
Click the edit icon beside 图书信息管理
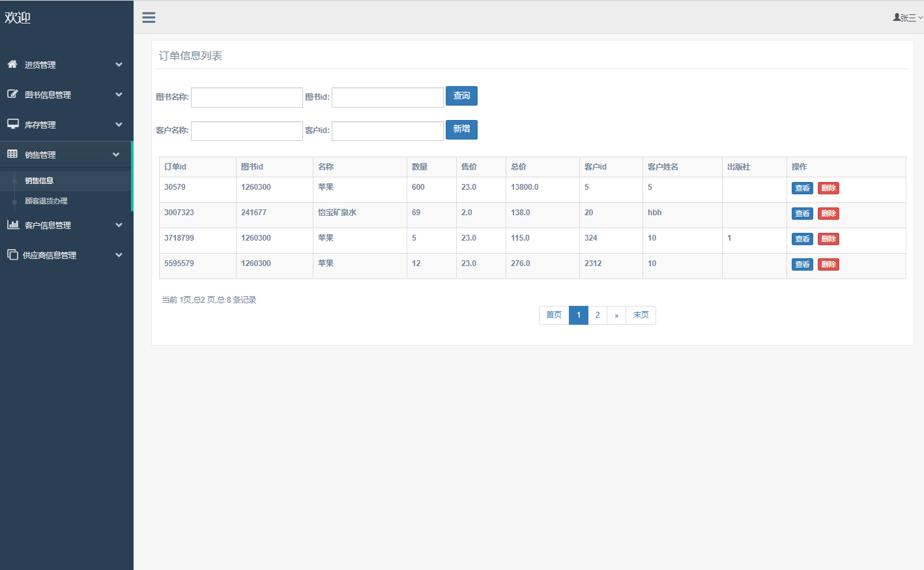click(12, 94)
